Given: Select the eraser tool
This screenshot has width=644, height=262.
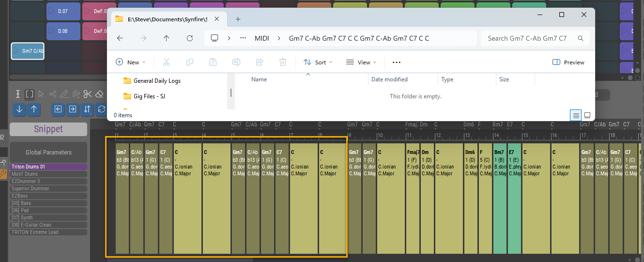Looking at the screenshot, I should click(100, 94).
